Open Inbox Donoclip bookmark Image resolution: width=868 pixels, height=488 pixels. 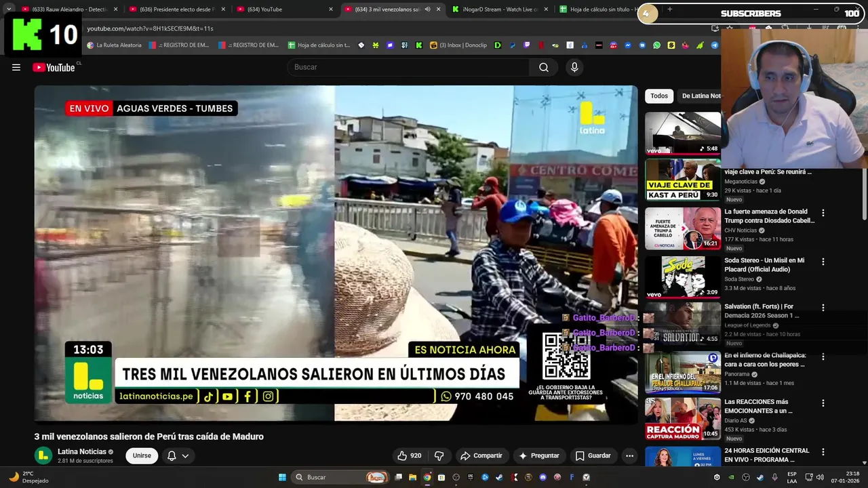[458, 45]
